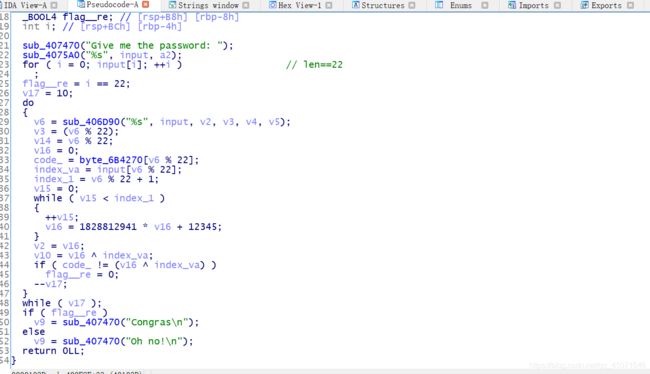This screenshot has height=374, width=650.
Task: Click sub_4075A0 function call
Action: (x=51, y=55)
